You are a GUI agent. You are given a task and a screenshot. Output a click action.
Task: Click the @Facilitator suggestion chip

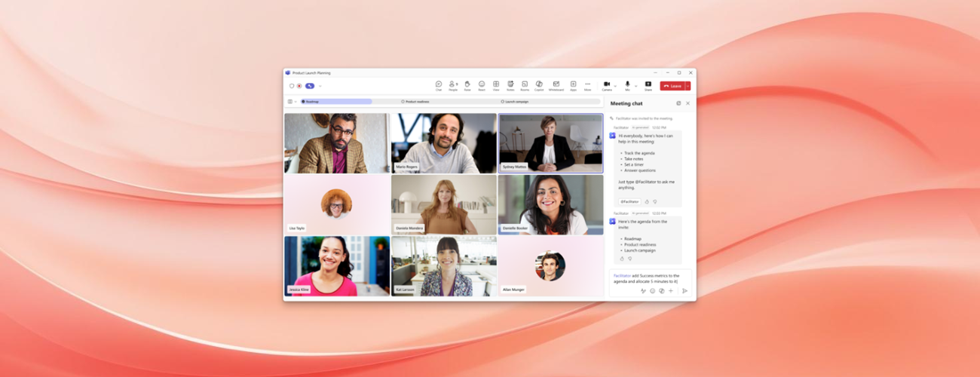tap(629, 201)
